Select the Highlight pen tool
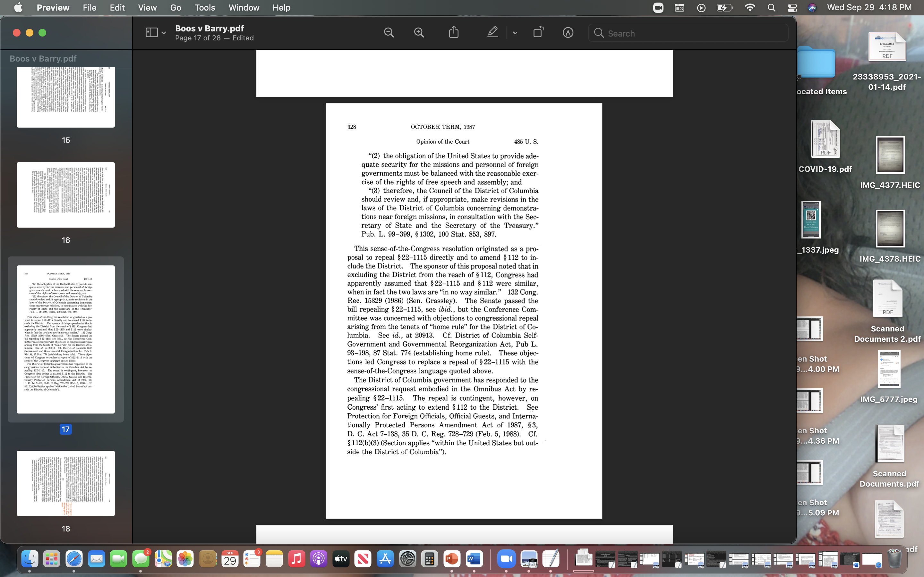Screen dimensions: 924x577 tap(492, 32)
